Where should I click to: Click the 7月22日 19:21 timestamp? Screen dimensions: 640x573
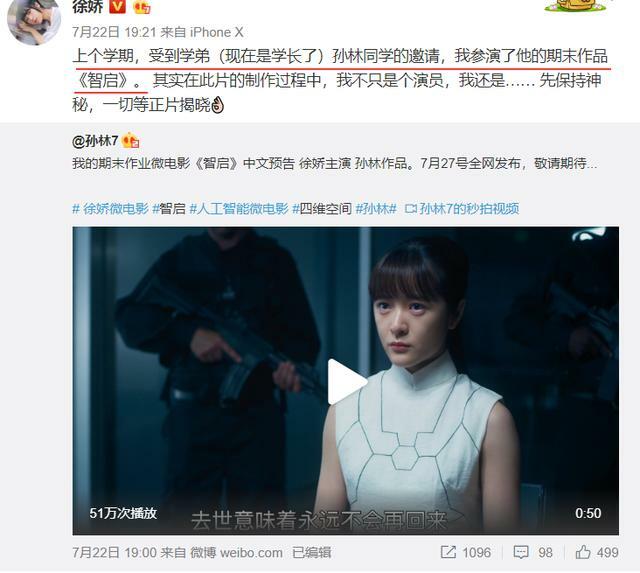point(114,32)
